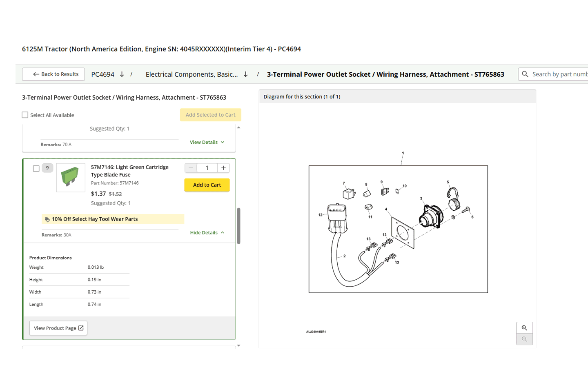
Task: Click callout 2 harness in the diagram
Action: click(x=345, y=256)
